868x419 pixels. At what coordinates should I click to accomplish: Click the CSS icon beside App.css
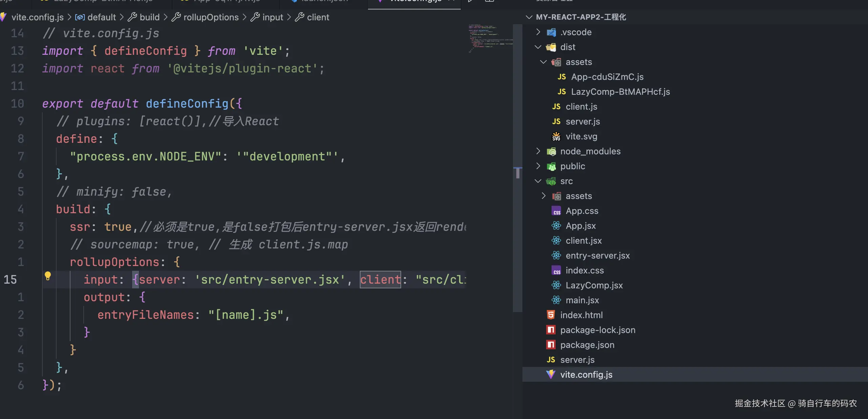[556, 211]
